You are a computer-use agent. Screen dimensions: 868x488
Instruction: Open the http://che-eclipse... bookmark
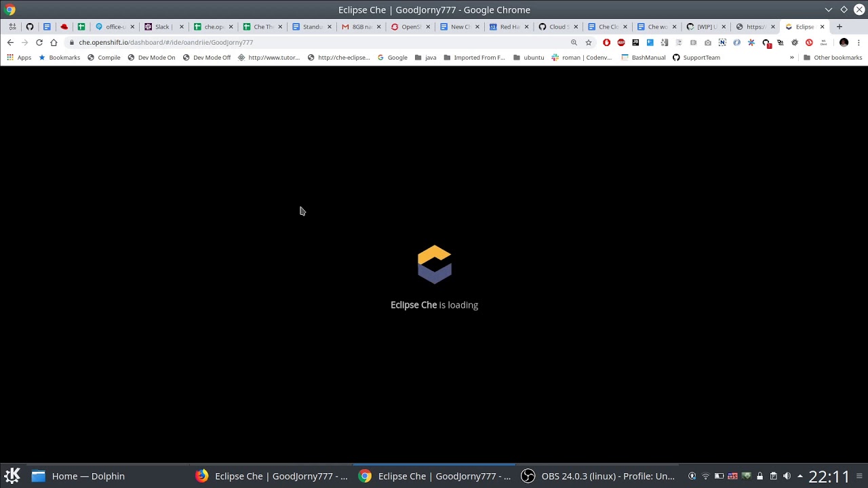pos(338,58)
